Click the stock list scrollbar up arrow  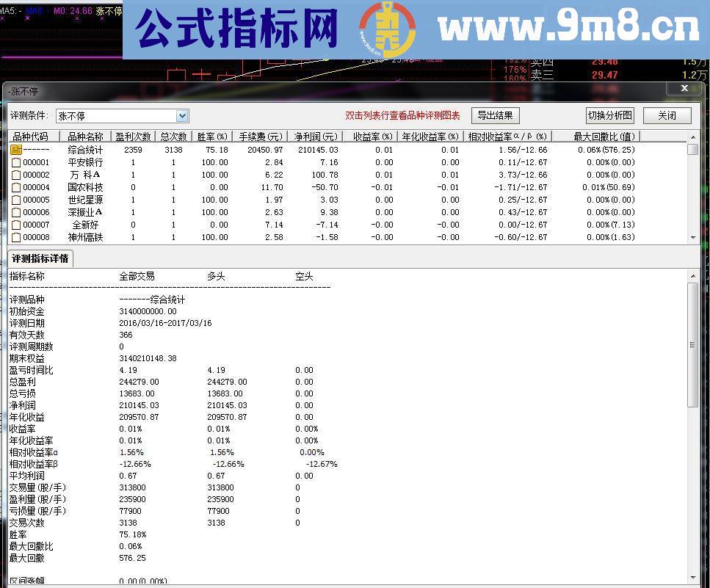(x=692, y=137)
